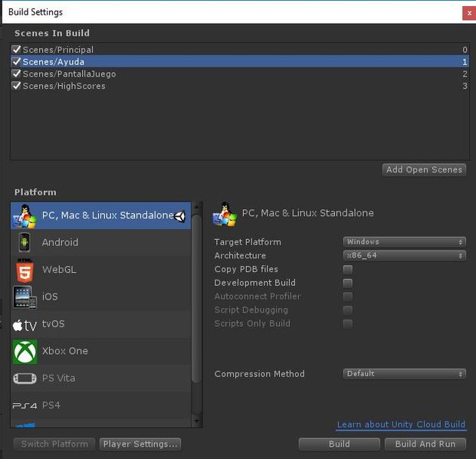Enable Copy PDB files
This screenshot has height=459, width=476.
[347, 269]
